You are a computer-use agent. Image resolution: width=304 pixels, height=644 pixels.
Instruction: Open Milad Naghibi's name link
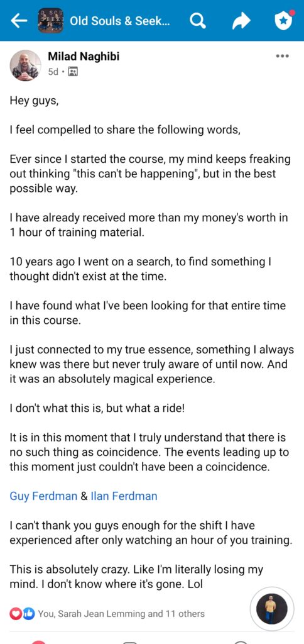click(x=84, y=57)
